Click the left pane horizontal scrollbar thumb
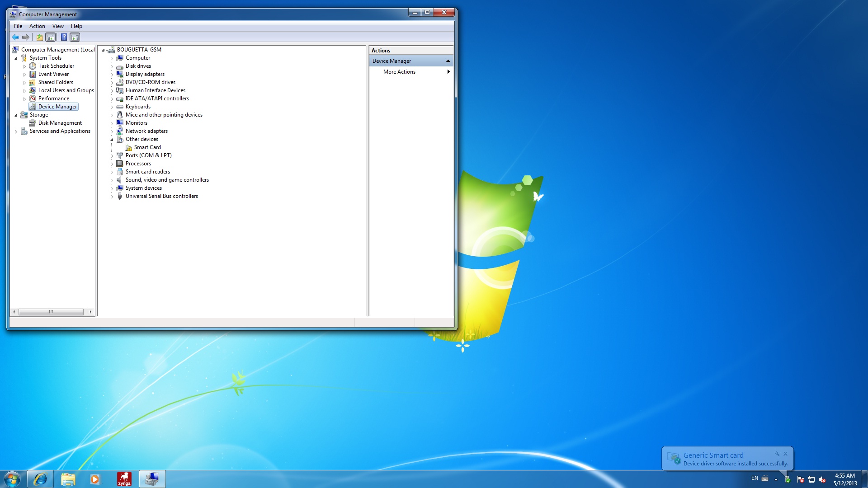Image resolution: width=868 pixels, height=488 pixels. [x=51, y=312]
